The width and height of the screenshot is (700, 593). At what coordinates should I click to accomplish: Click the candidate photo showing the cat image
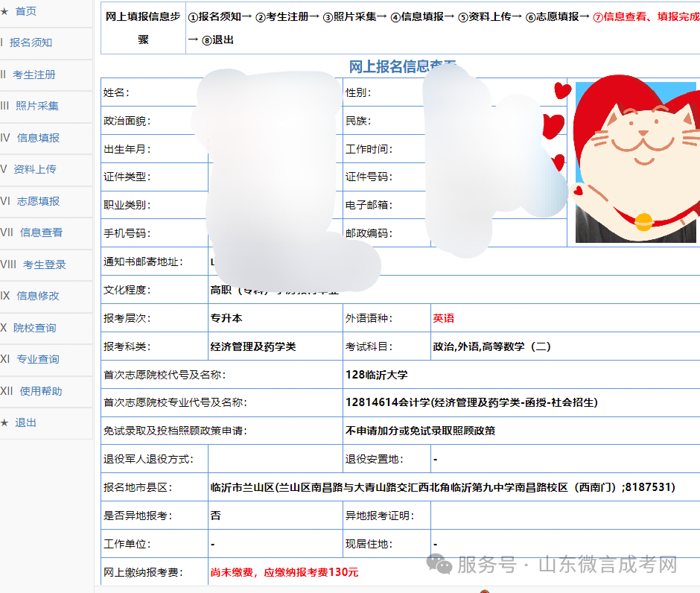click(x=637, y=162)
